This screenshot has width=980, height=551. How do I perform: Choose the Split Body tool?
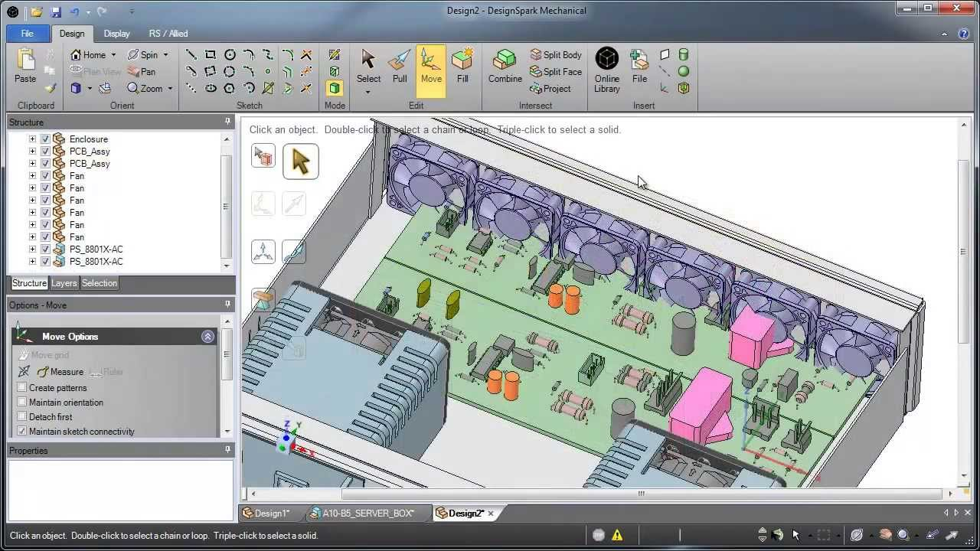556,54
